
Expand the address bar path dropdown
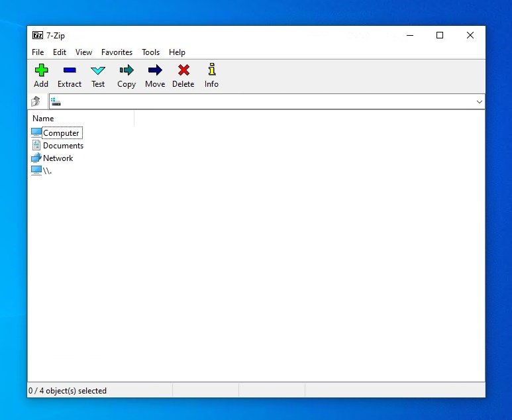[x=479, y=102]
